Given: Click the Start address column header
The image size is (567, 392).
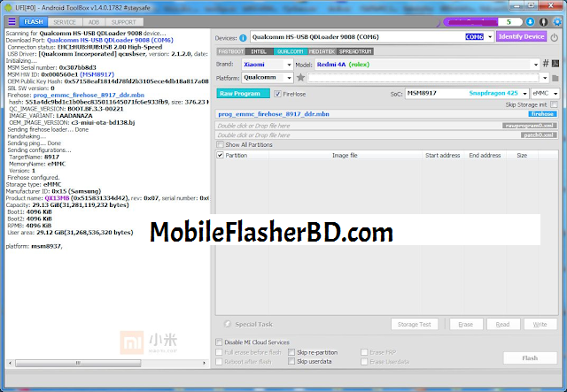Looking at the screenshot, I should (x=443, y=155).
